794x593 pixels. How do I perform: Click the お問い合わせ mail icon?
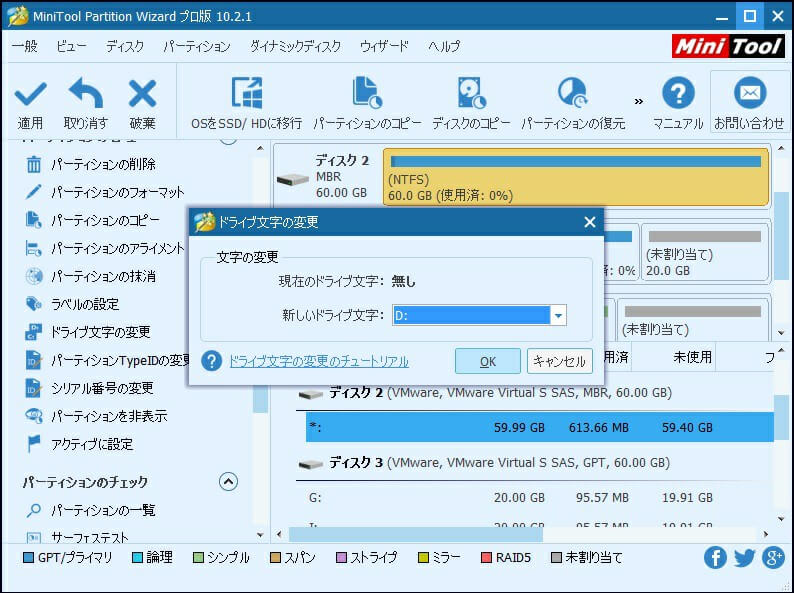coord(750,93)
